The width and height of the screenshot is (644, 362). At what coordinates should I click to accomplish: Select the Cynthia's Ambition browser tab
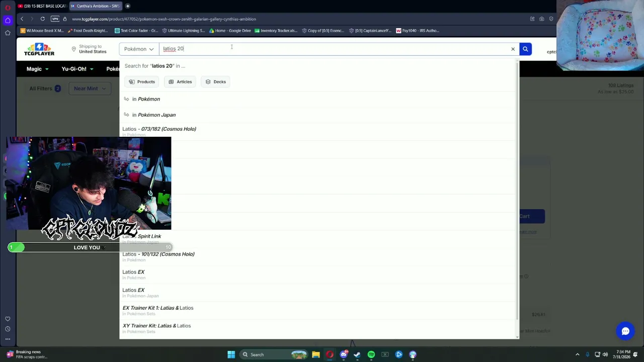[96, 6]
